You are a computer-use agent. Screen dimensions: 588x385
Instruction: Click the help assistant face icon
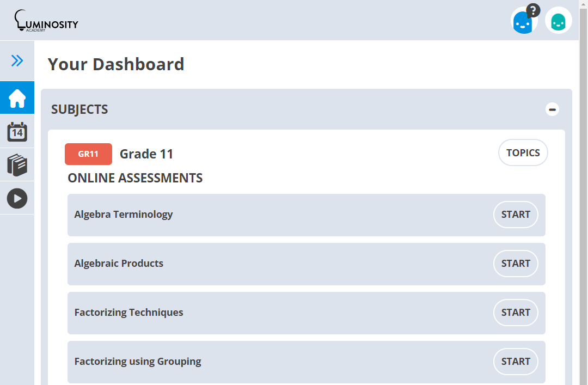(524, 21)
